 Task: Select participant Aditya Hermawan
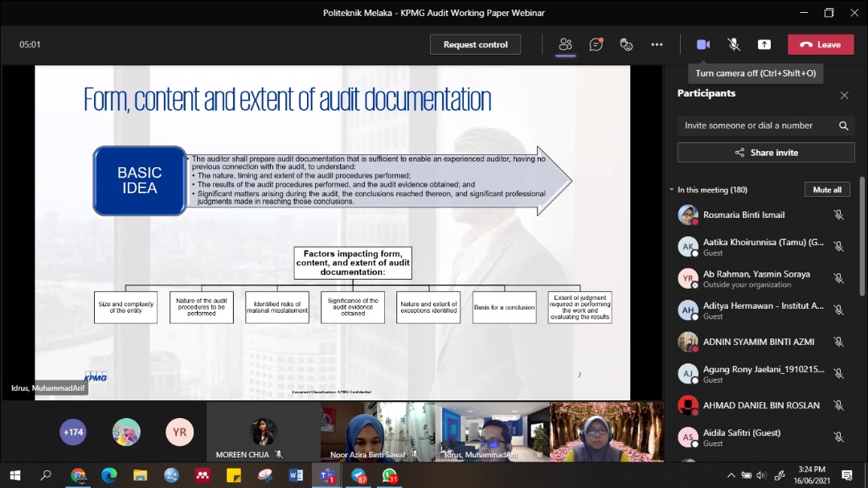[763, 310]
